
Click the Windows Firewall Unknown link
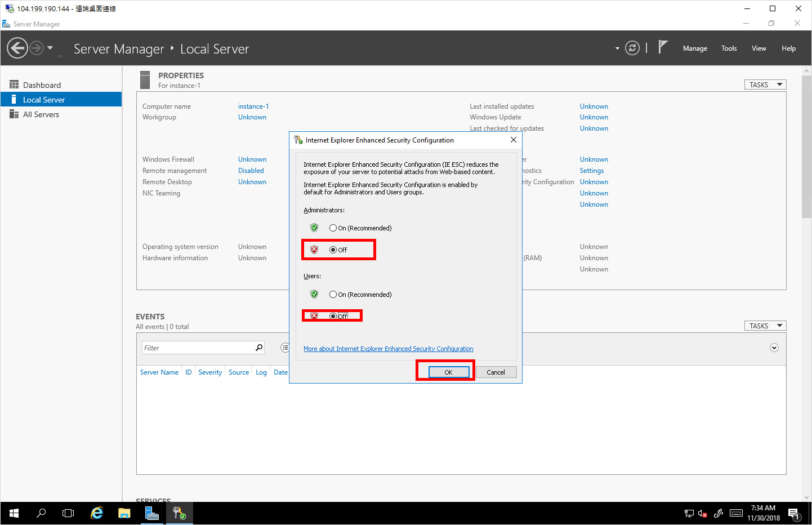(252, 159)
